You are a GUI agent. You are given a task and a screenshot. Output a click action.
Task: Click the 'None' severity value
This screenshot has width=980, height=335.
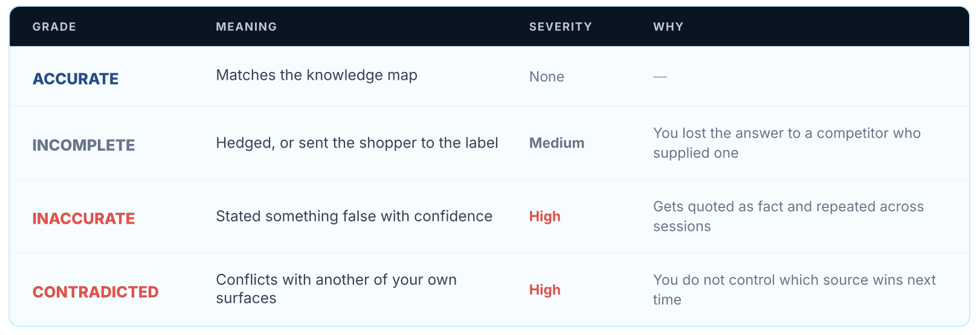[547, 77]
